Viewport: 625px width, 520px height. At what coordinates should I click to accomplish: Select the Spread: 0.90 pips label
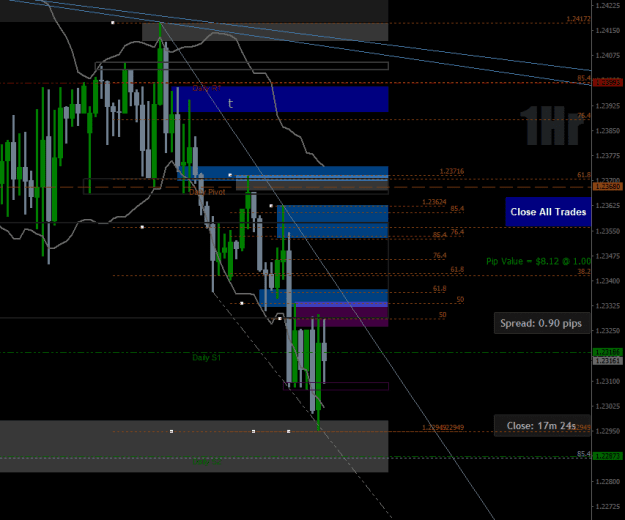click(541, 323)
